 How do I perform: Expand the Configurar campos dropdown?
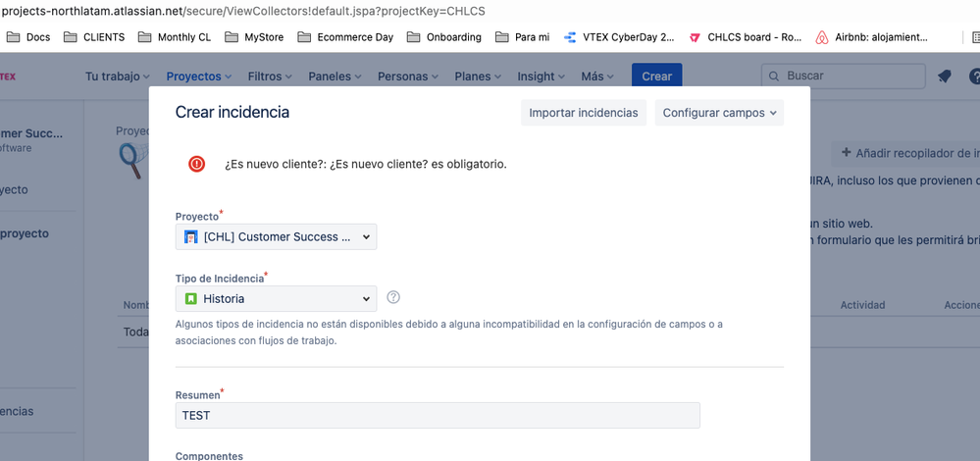click(719, 113)
